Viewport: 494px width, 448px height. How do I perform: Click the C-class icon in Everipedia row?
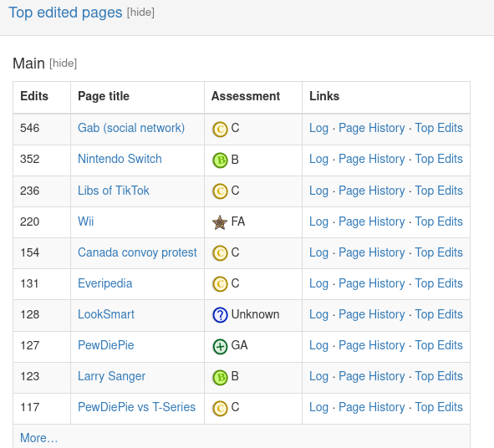[x=220, y=284]
